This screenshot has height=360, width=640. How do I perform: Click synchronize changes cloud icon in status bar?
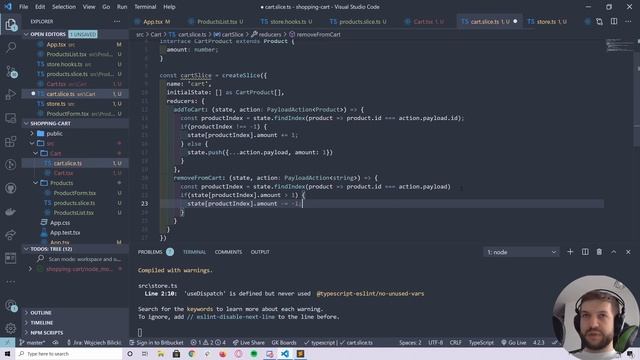pyautogui.click(x=56, y=342)
